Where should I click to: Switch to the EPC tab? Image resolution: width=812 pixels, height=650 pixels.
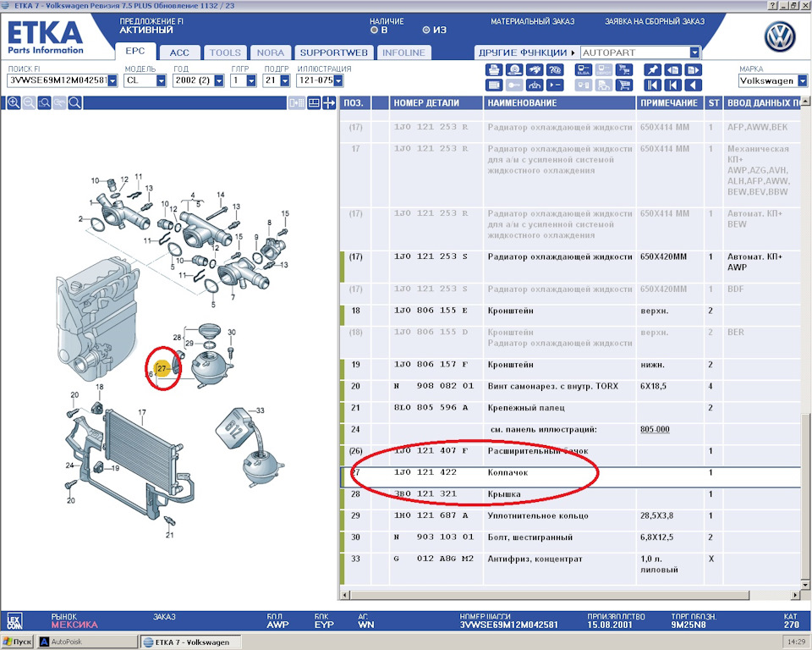pos(135,52)
